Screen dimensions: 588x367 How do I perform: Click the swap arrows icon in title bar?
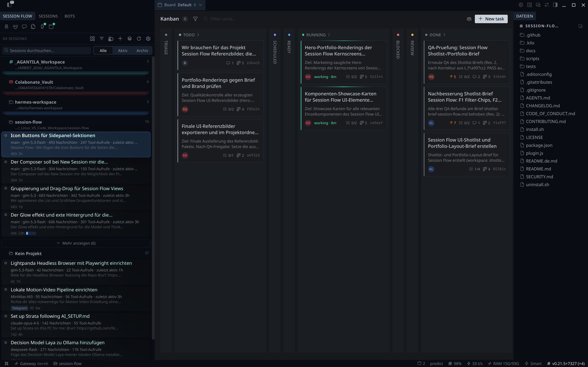[547, 5]
